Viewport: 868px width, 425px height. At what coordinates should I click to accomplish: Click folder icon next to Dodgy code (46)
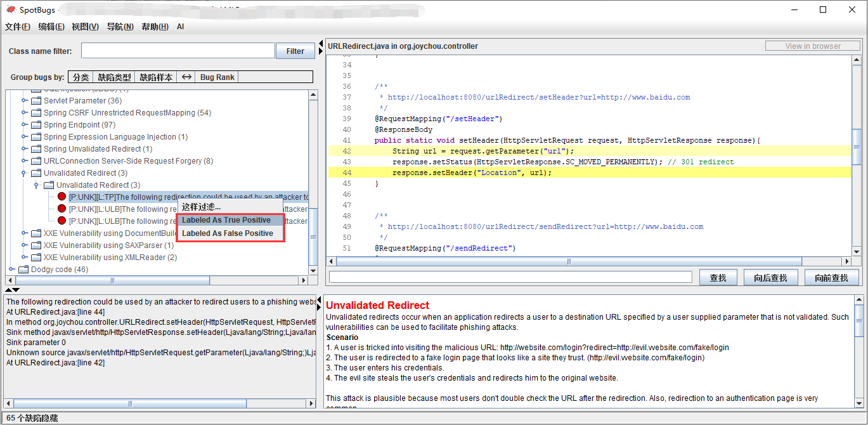click(x=23, y=269)
